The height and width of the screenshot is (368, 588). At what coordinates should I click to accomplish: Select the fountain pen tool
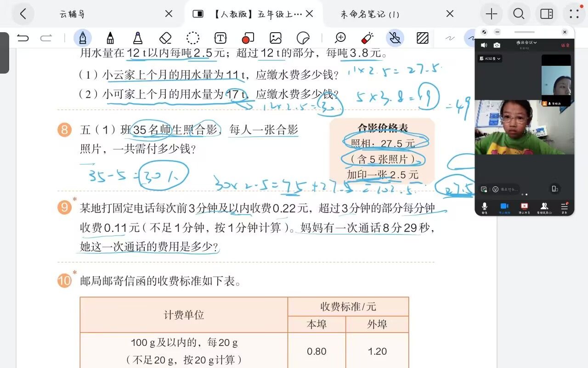[x=83, y=38]
